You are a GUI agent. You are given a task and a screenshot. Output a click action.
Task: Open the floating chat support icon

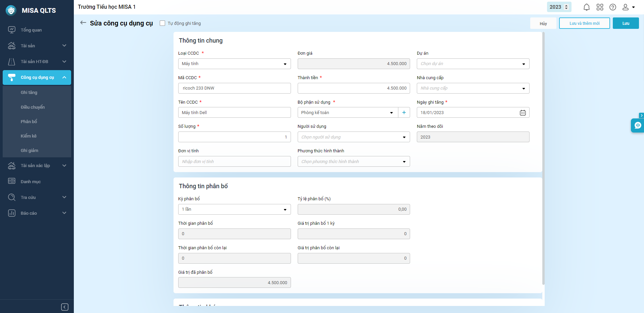[x=637, y=125]
